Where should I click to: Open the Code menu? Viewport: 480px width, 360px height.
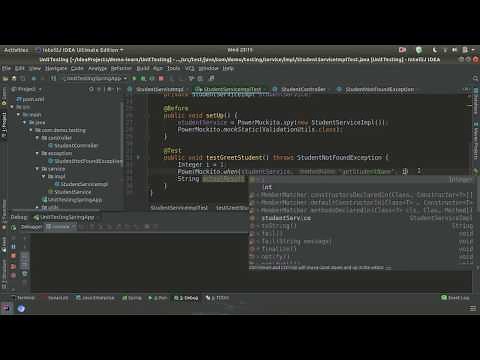(x=77, y=68)
